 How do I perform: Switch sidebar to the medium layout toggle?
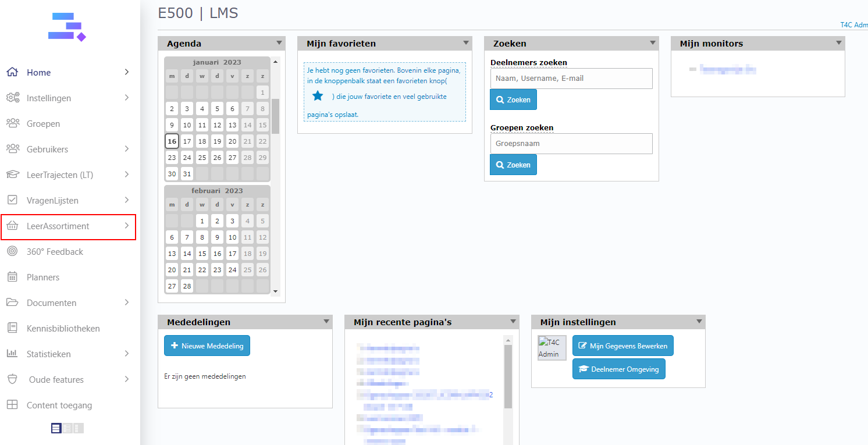pyautogui.click(x=67, y=428)
